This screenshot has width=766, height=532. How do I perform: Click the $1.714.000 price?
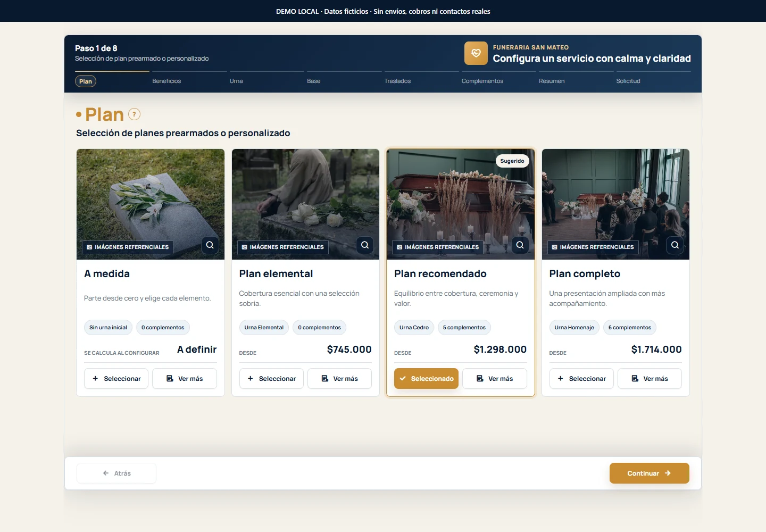coord(656,350)
